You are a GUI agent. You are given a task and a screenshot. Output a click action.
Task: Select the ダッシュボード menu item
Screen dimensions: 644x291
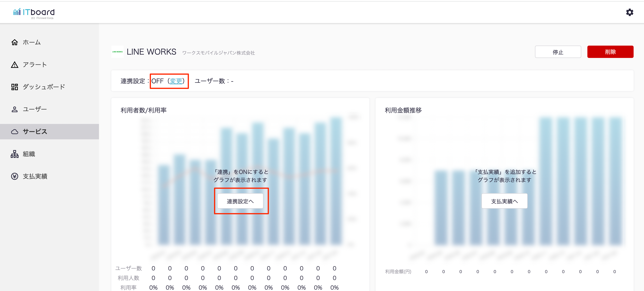pyautogui.click(x=44, y=87)
